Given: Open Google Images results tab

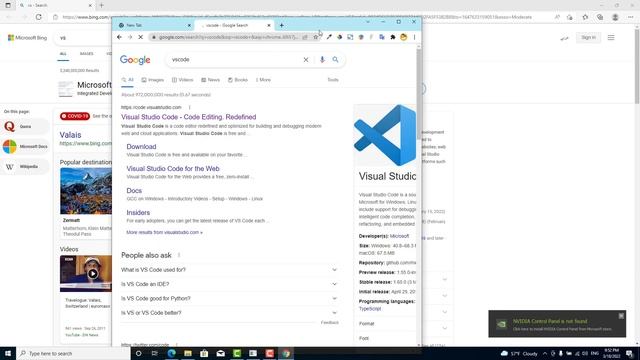Looking at the screenshot, I should point(153,80).
